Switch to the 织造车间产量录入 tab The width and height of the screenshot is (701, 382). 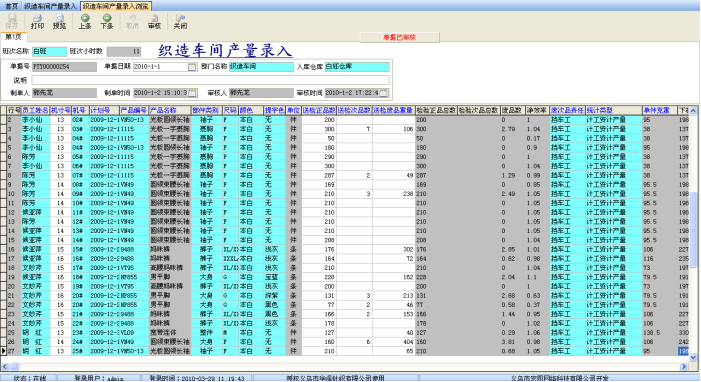pyautogui.click(x=50, y=6)
